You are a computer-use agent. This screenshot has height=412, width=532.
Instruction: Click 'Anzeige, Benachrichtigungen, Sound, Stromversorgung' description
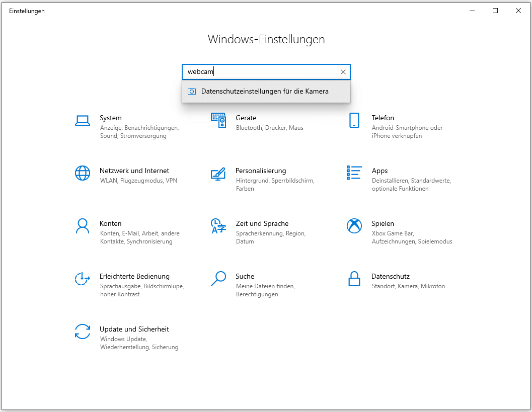coord(139,132)
